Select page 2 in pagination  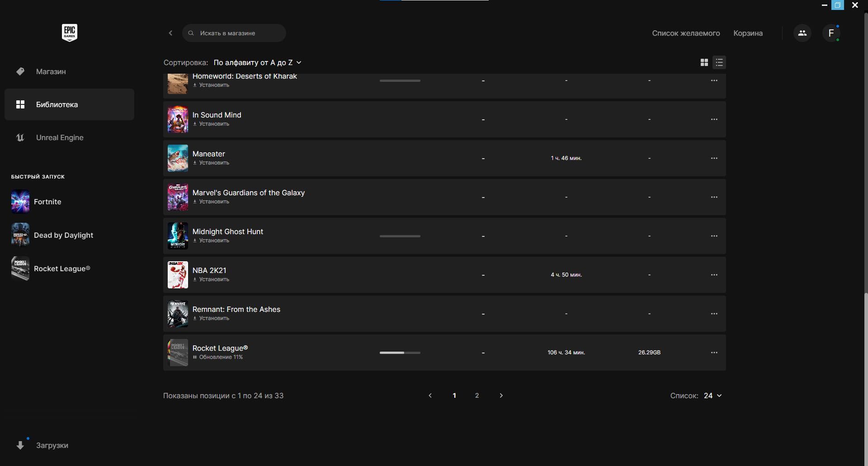pyautogui.click(x=477, y=395)
